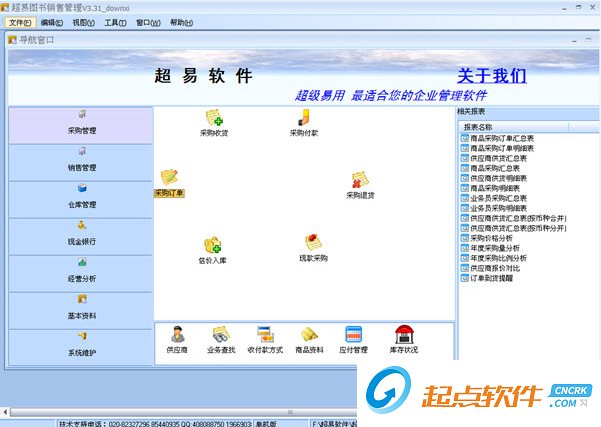
Task: Select 仓库管理 in the sidebar
Action: pos(81,200)
